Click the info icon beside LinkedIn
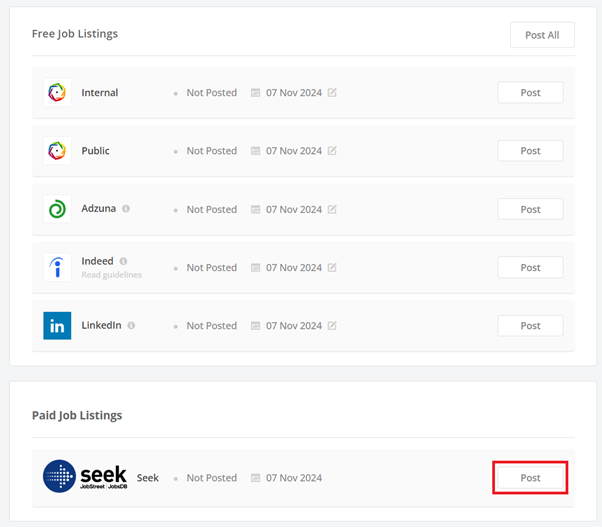Screen dimensions: 602x527 pos(131,325)
